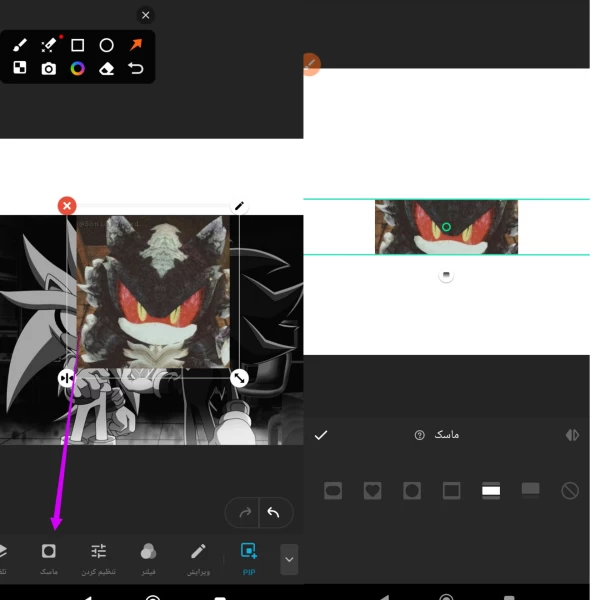The width and height of the screenshot is (600, 600).
Task: Select the eraser tool
Action: click(x=106, y=69)
